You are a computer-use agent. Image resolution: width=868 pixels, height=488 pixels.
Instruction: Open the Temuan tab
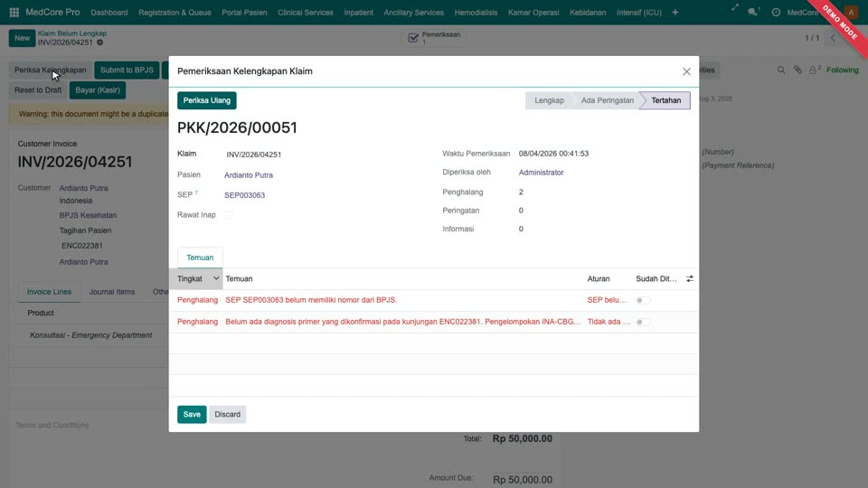tap(200, 258)
